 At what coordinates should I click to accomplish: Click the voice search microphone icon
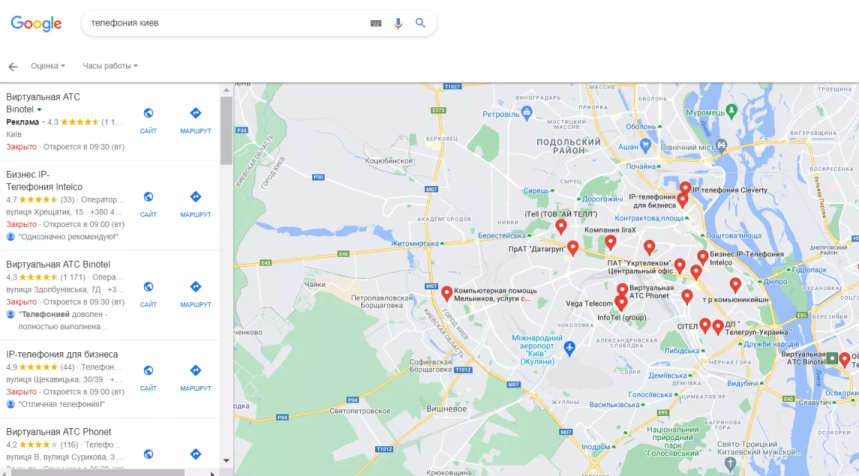[398, 24]
